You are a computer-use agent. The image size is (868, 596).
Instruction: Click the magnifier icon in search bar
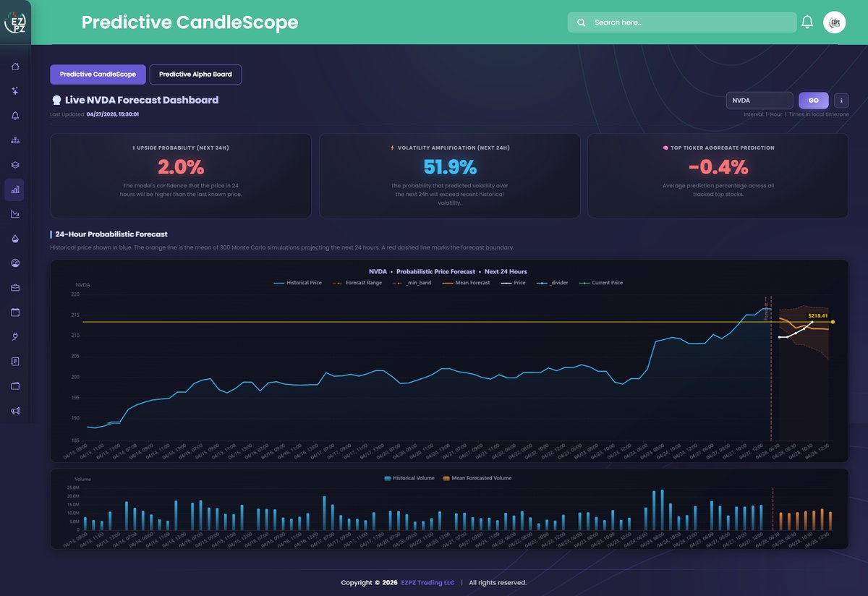581,22
